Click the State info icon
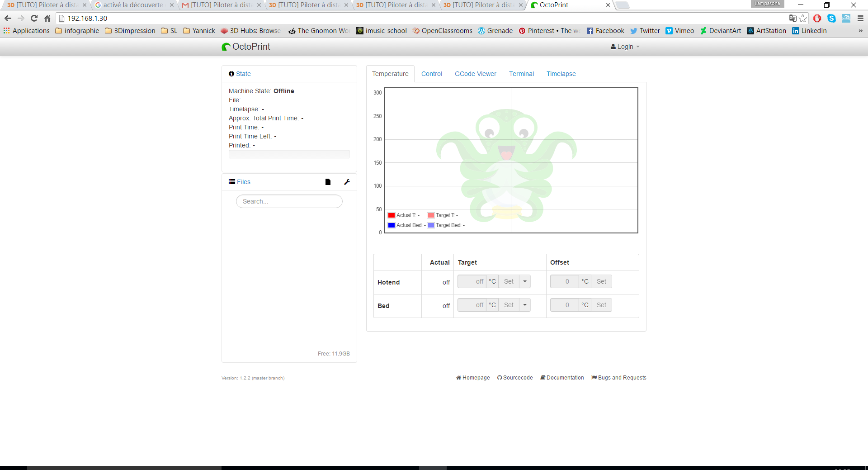This screenshot has width=868, height=470. coord(231,74)
